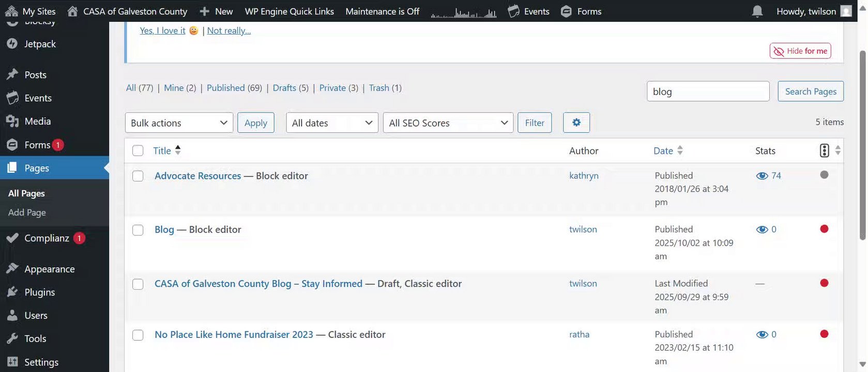Viewport: 868px width, 372px height.
Task: Open Media library from sidebar icon
Action: (12, 121)
